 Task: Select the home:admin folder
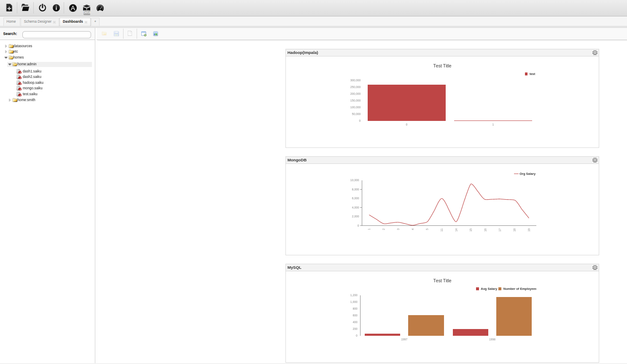[50, 64]
